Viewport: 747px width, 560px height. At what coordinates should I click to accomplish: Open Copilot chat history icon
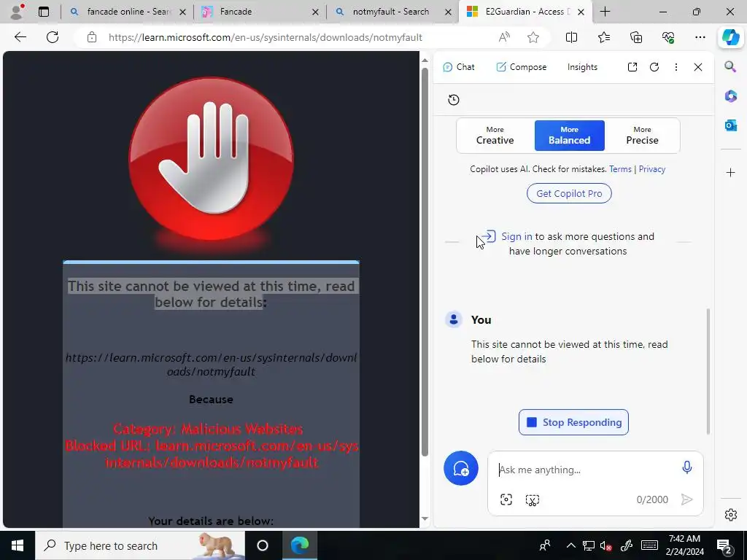tap(454, 99)
